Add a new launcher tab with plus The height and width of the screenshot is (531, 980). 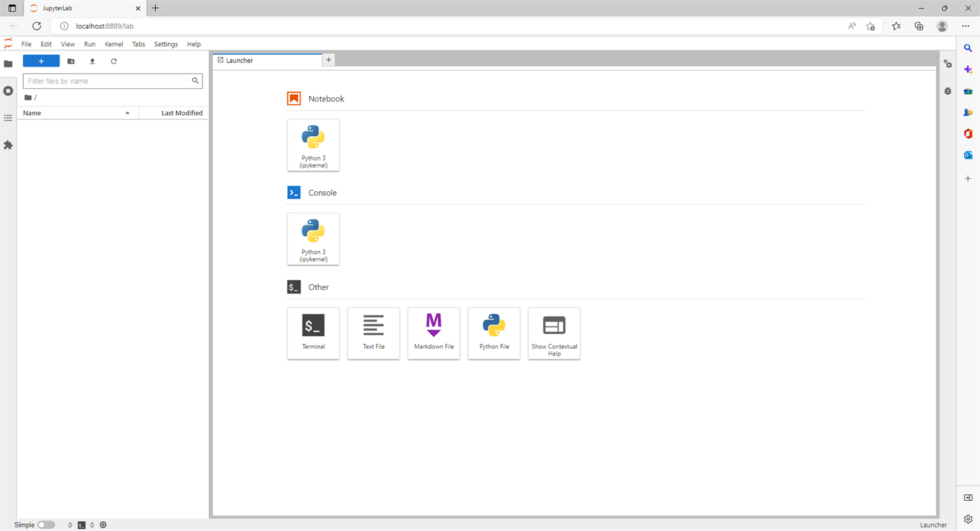[x=329, y=60]
